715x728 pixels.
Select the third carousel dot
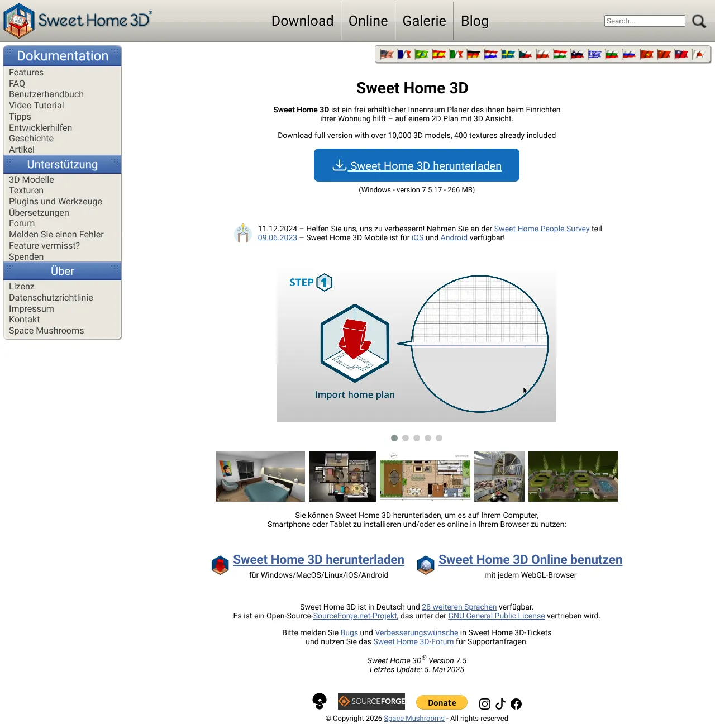click(417, 438)
